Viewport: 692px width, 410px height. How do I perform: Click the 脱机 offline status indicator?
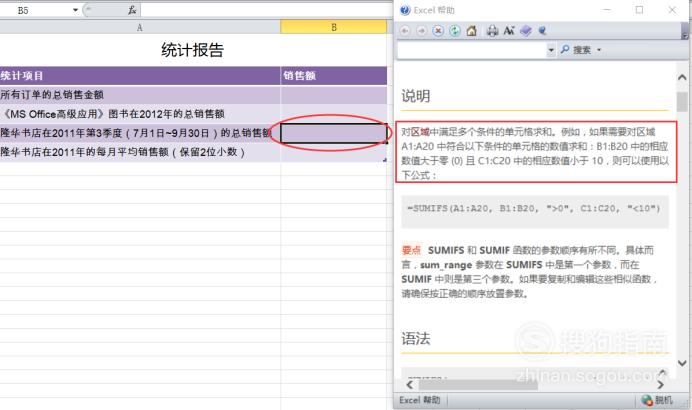coord(657,400)
